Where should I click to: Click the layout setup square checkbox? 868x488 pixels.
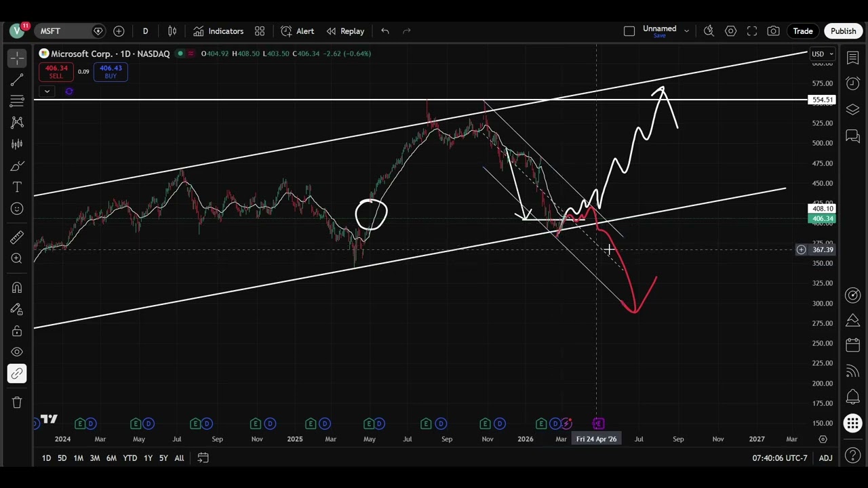[x=629, y=31]
